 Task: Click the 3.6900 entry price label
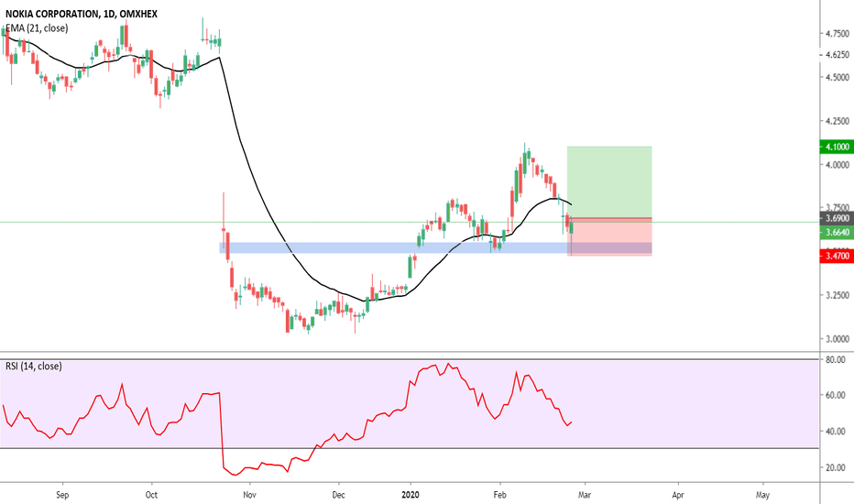coord(836,218)
